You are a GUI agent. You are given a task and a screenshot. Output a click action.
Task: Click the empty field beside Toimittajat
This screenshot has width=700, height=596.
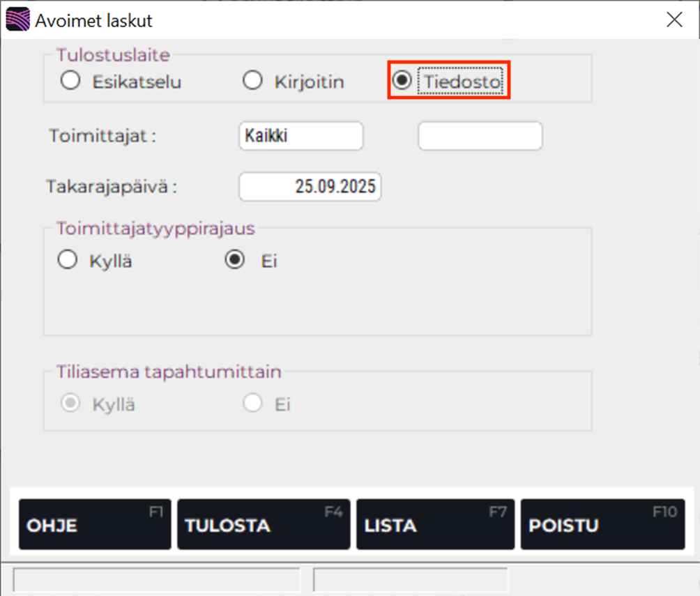pyautogui.click(x=480, y=135)
